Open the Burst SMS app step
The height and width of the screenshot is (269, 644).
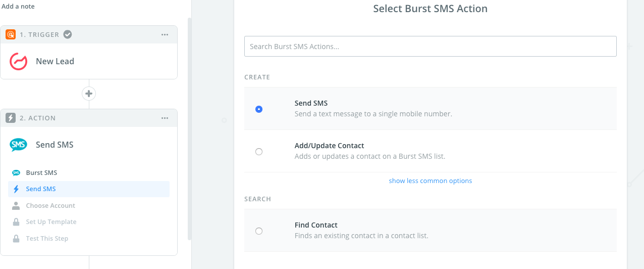[41, 173]
